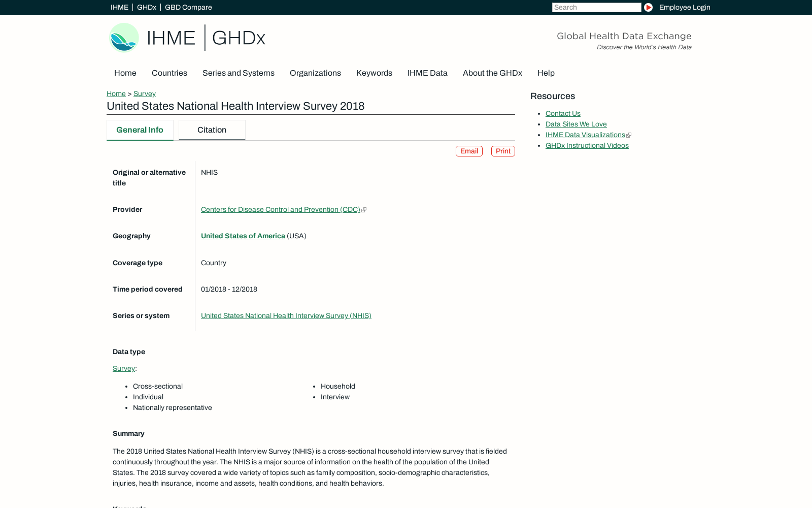Open the GHDx Instructional Videos link
The width and height of the screenshot is (812, 508).
point(587,145)
